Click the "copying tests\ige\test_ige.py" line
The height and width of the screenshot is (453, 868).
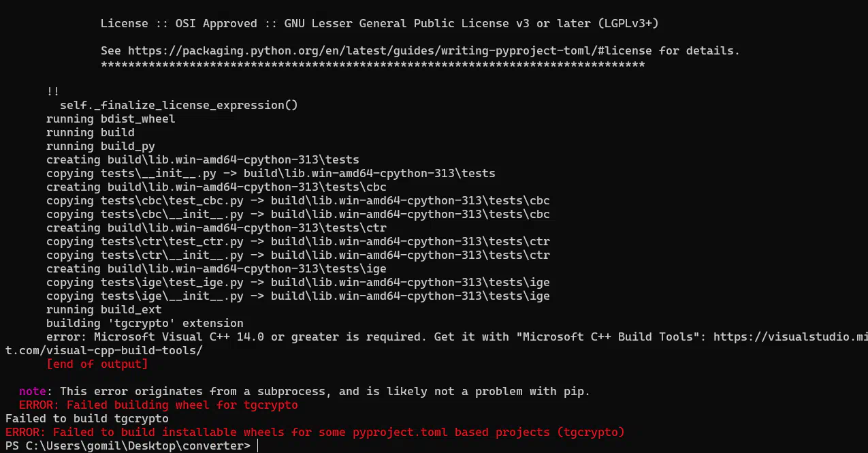[298, 282]
